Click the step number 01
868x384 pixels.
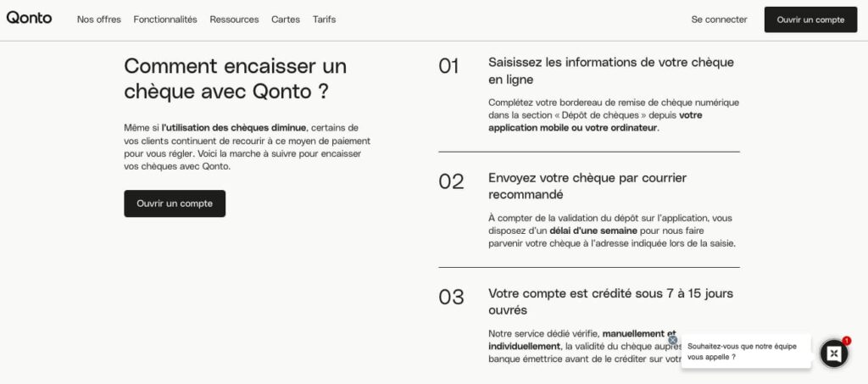tap(449, 66)
